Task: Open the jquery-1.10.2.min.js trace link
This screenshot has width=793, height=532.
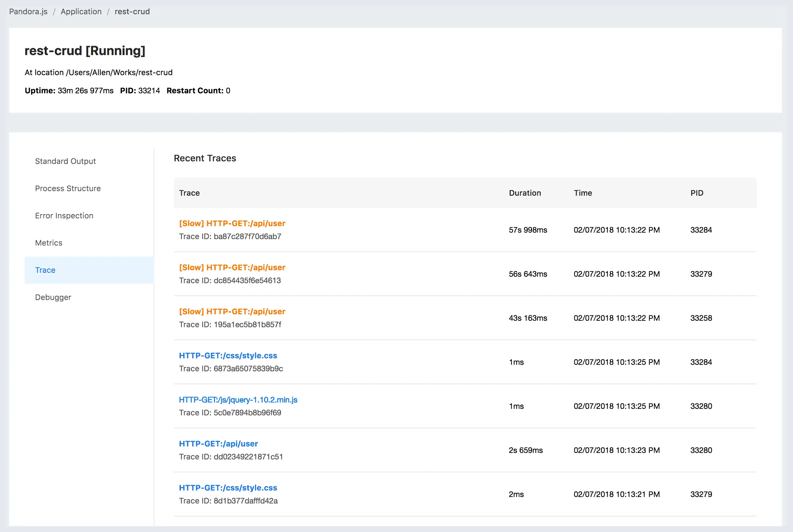Action: 238,400
